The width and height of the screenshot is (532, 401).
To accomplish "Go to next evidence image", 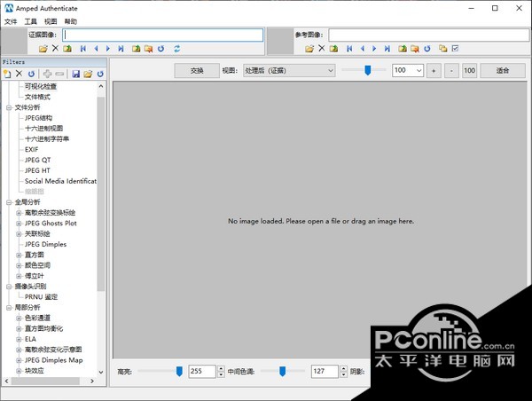I will point(108,49).
